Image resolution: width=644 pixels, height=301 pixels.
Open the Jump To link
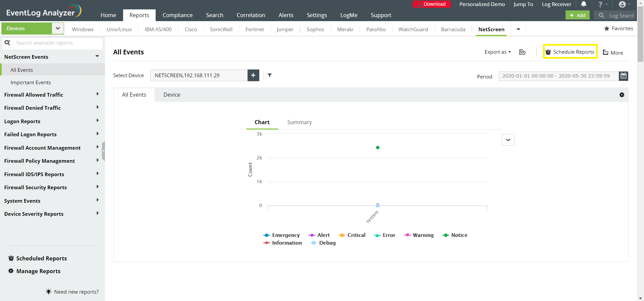[x=523, y=4]
